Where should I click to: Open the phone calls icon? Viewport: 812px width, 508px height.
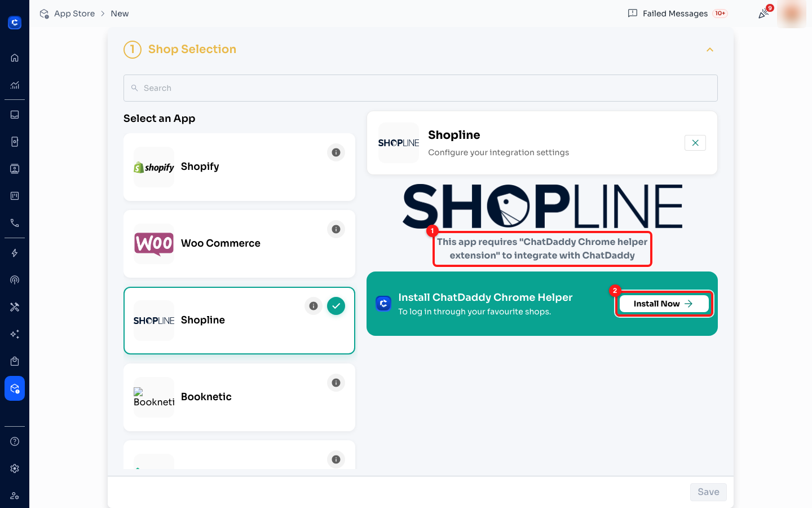coord(15,223)
